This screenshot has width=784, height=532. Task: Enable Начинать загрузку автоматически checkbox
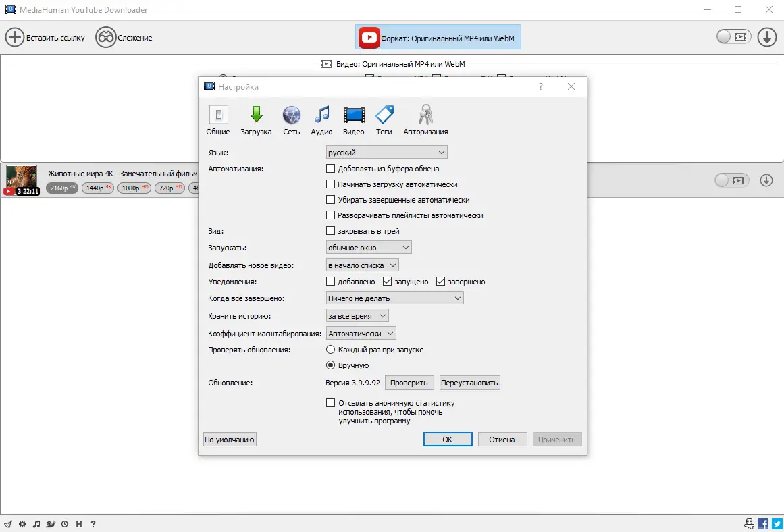[330, 184]
